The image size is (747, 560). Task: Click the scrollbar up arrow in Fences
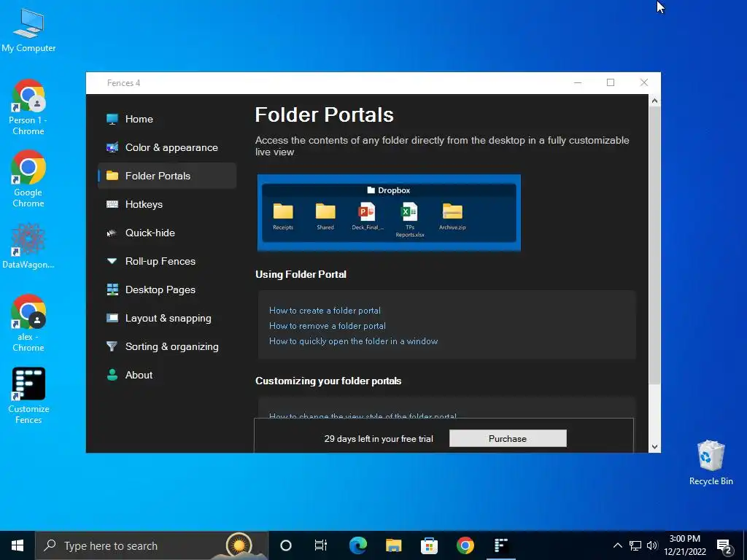coord(654,101)
